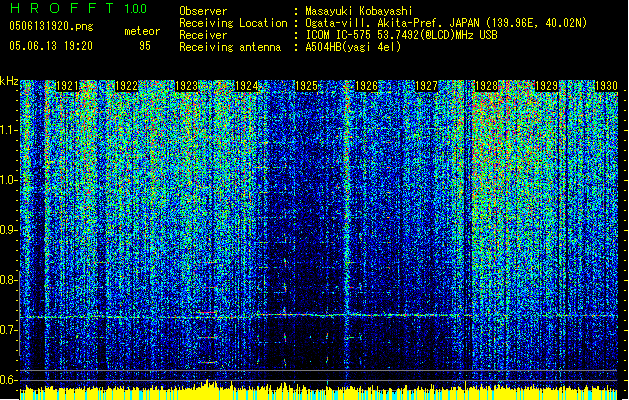The height and width of the screenshot is (400, 629).
Task: Click the Receiver label
Action: click(203, 35)
